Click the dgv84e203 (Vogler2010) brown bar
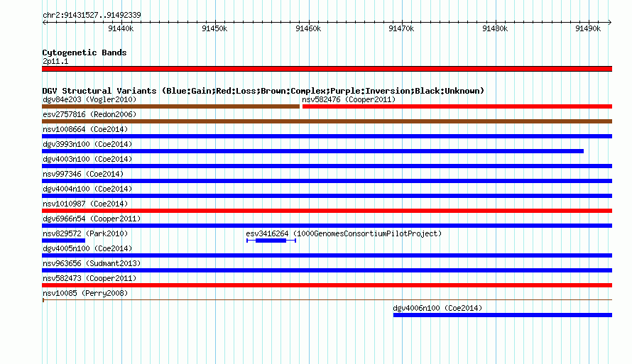 (170, 106)
